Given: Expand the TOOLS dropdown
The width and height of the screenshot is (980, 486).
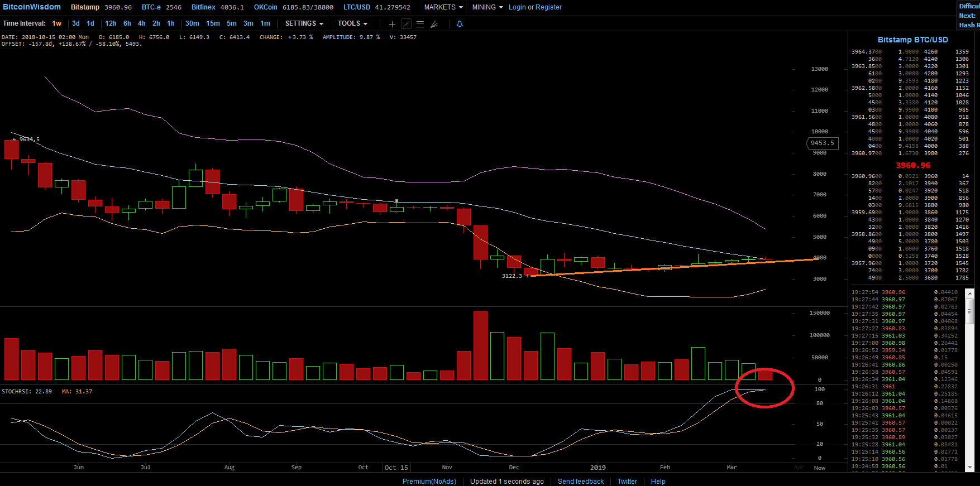Looking at the screenshot, I should [x=352, y=23].
